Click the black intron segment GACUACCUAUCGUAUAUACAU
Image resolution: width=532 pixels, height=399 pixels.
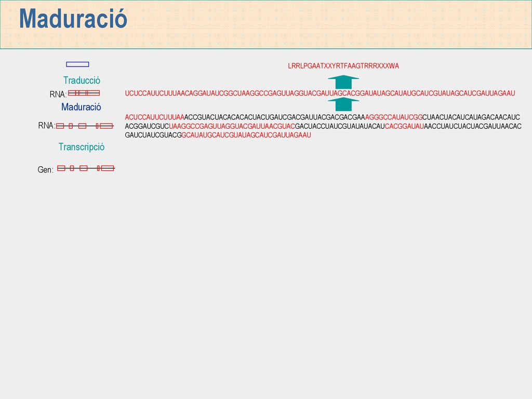click(340, 126)
